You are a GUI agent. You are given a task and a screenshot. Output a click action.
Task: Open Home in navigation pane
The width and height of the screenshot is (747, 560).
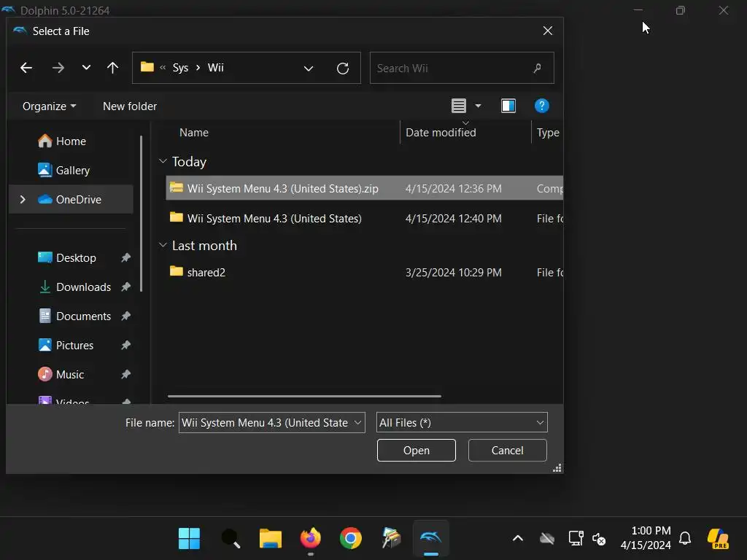(62, 141)
